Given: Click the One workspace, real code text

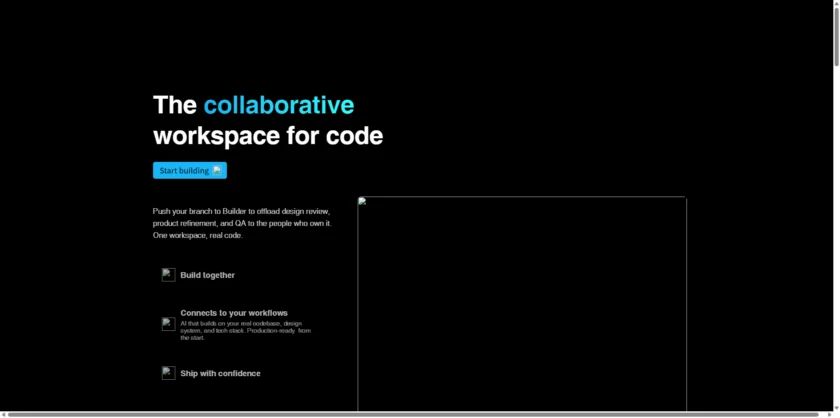Looking at the screenshot, I should [x=197, y=236].
